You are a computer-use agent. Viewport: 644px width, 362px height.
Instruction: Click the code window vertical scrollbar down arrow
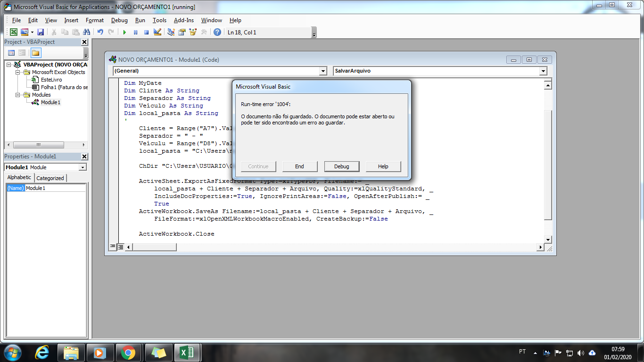click(548, 239)
